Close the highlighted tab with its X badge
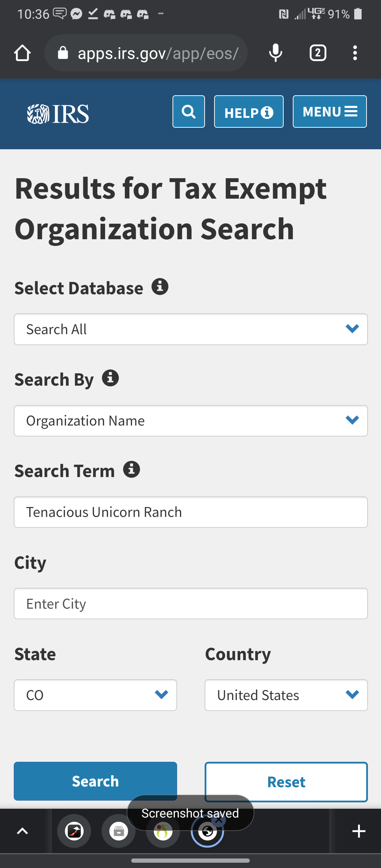The height and width of the screenshot is (868, 381). click(x=219, y=820)
